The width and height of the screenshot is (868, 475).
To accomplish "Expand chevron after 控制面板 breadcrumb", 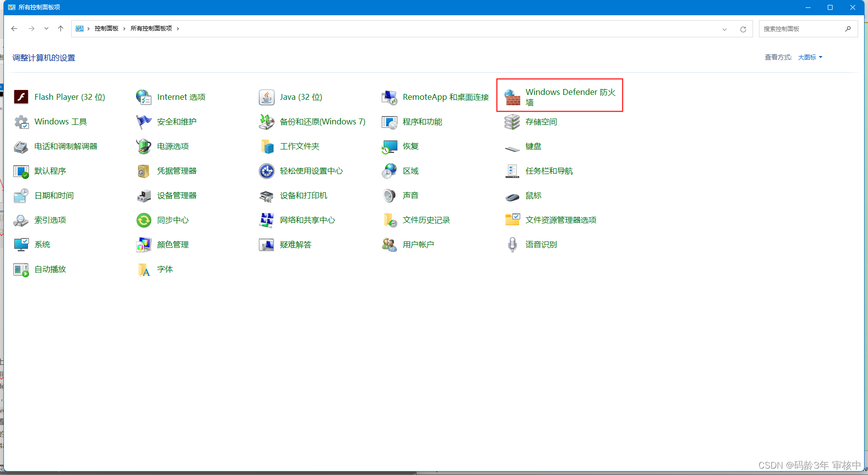I will coord(124,29).
